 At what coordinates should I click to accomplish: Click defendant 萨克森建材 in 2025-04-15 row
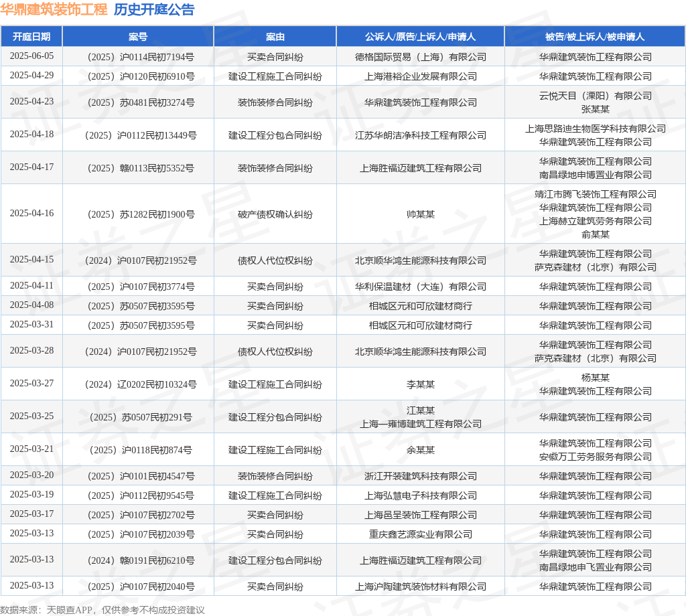pyautogui.click(x=595, y=267)
